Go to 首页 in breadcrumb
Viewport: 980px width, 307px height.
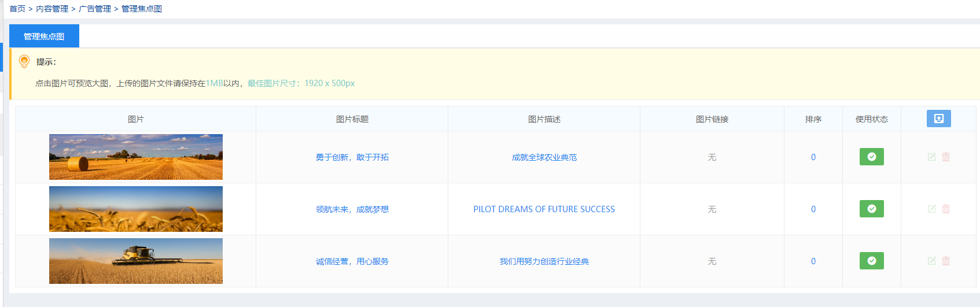point(17,9)
